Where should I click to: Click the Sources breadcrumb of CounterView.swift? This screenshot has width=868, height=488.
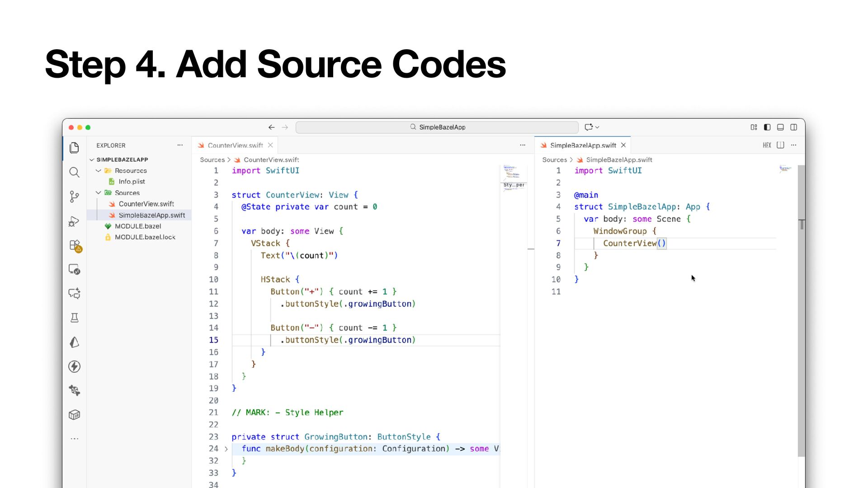pos(212,160)
